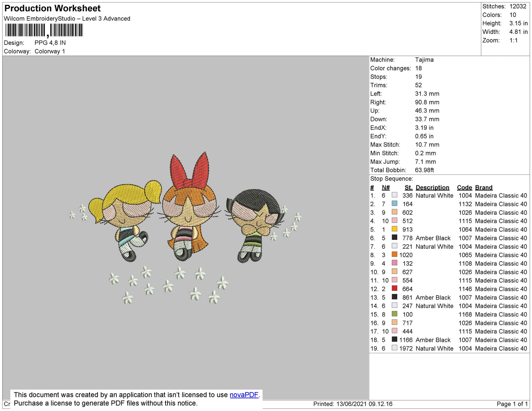Screen dimensions: 532x411
Task: Click the Page 1 of 1 indicator
Action: click(512, 404)
